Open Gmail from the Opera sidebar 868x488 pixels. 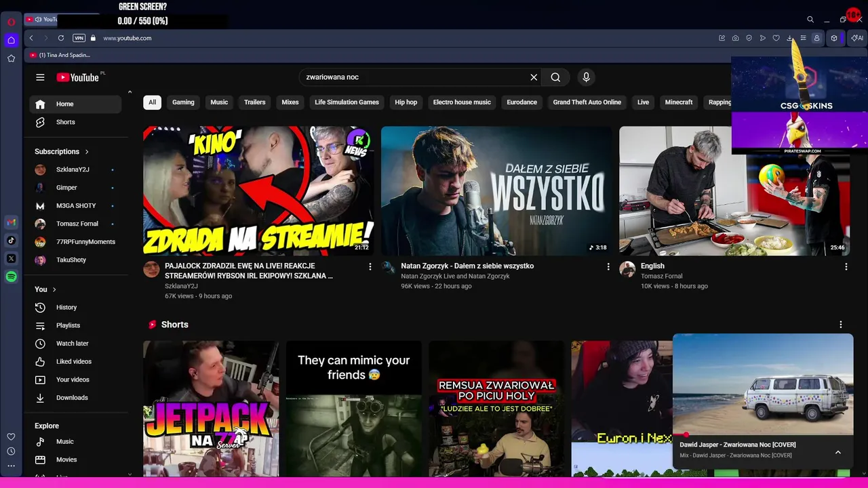coord(11,222)
